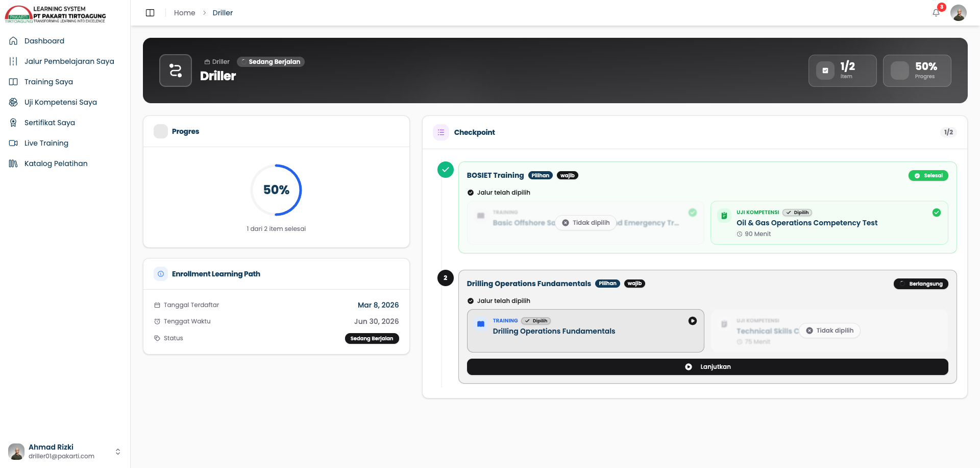Click the Home breadcrumb link

tap(184, 13)
